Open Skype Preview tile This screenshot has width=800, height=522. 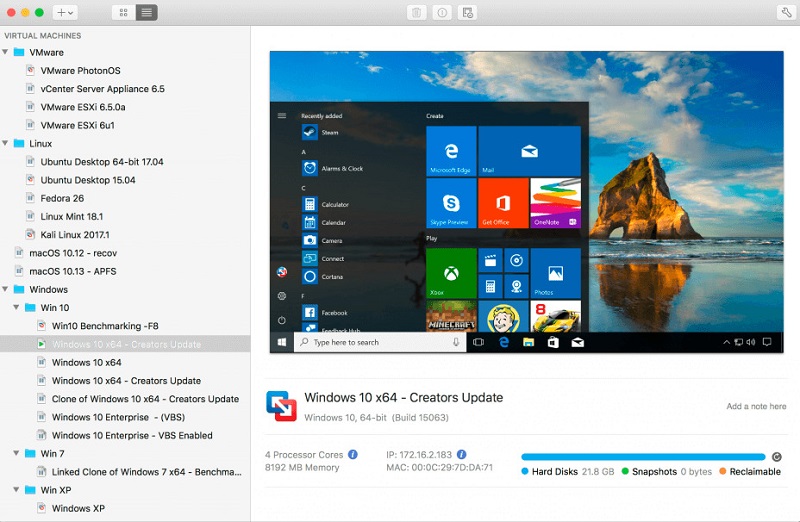pyautogui.click(x=451, y=203)
